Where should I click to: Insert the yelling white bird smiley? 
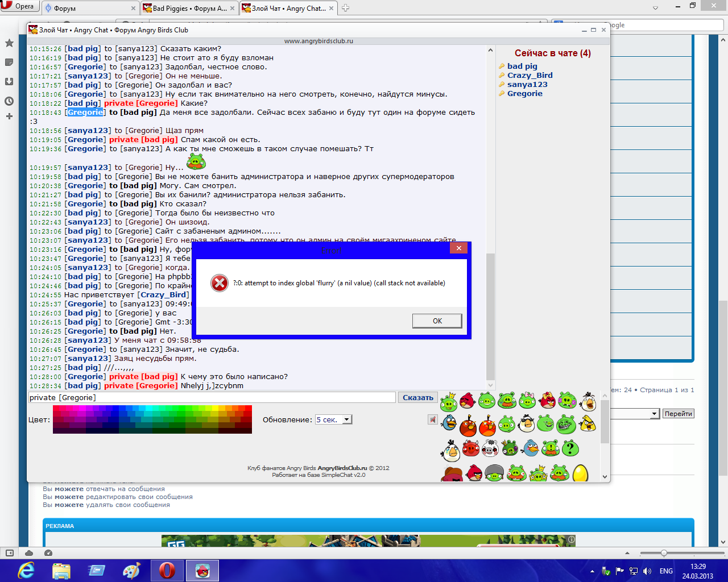click(588, 402)
